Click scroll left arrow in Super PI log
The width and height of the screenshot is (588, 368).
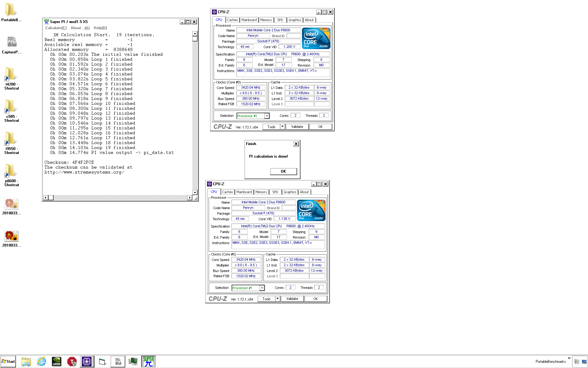46,197
